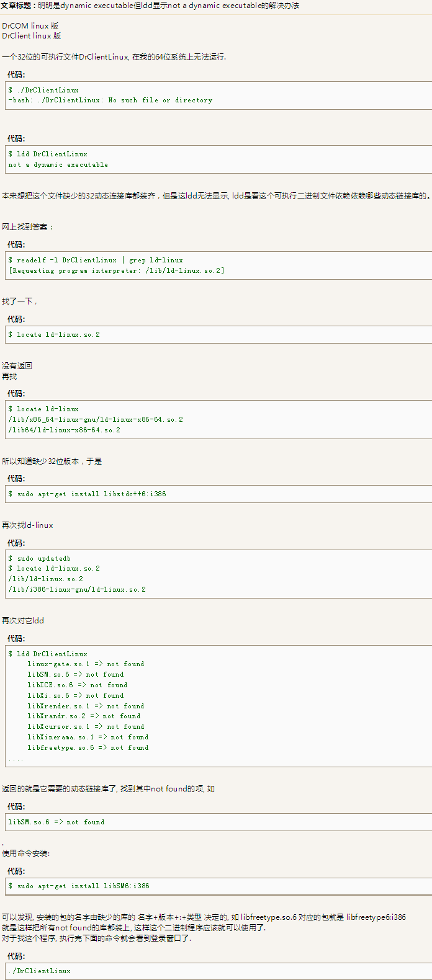This screenshot has width=432, height=980.
Task: Click the '/lib/x86_64-linux-gnu/ld-linux-x86-64.so.2' path
Action: point(96,420)
